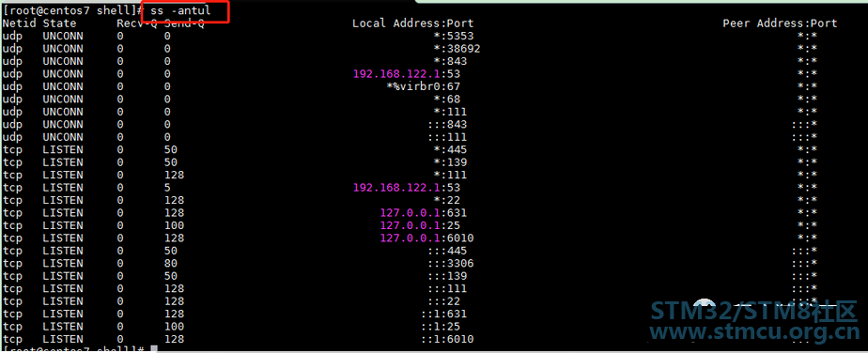868x353 pixels.
Task: Select the local address '::1:6010'
Action: coord(447,339)
